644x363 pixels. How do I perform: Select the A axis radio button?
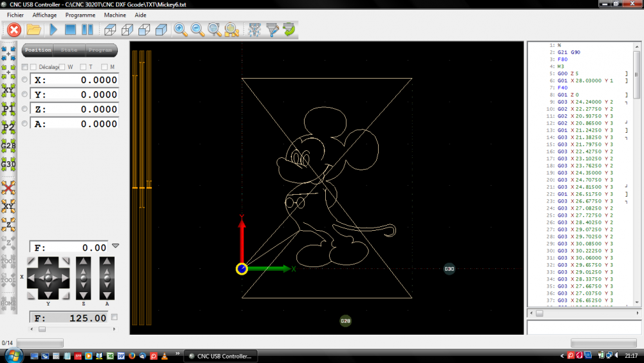coord(24,124)
